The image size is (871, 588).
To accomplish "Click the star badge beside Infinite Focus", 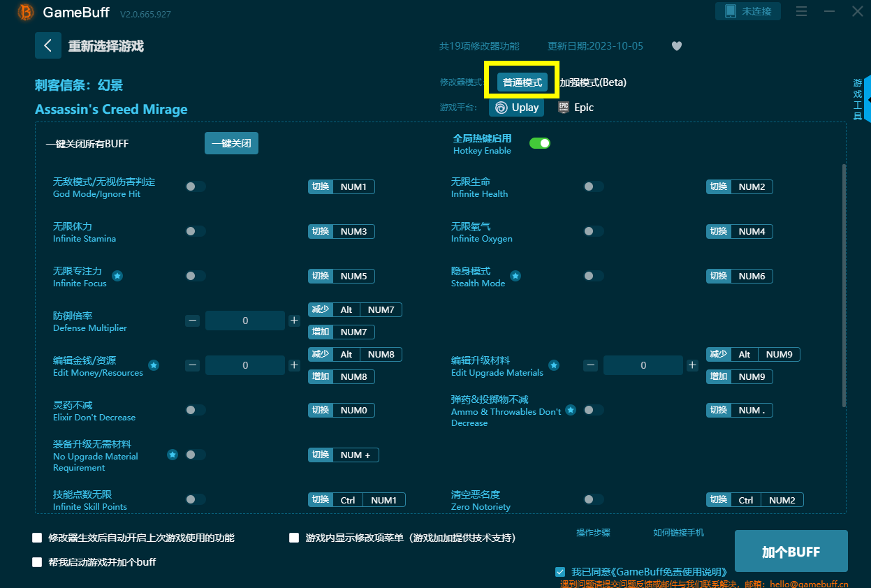I will [117, 276].
